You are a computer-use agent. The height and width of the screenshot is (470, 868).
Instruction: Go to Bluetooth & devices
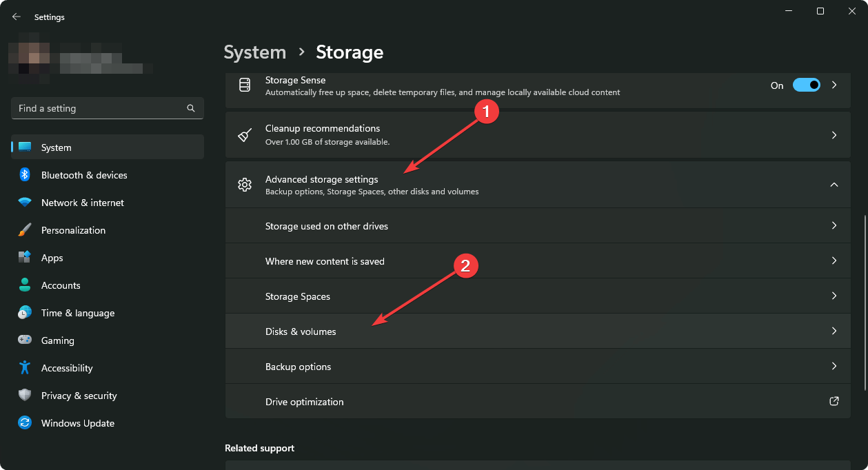tap(108, 175)
